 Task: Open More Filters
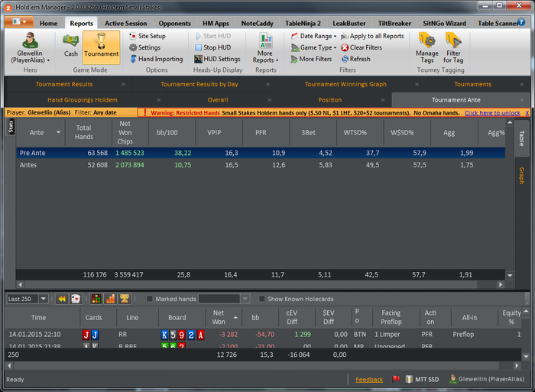coord(311,59)
